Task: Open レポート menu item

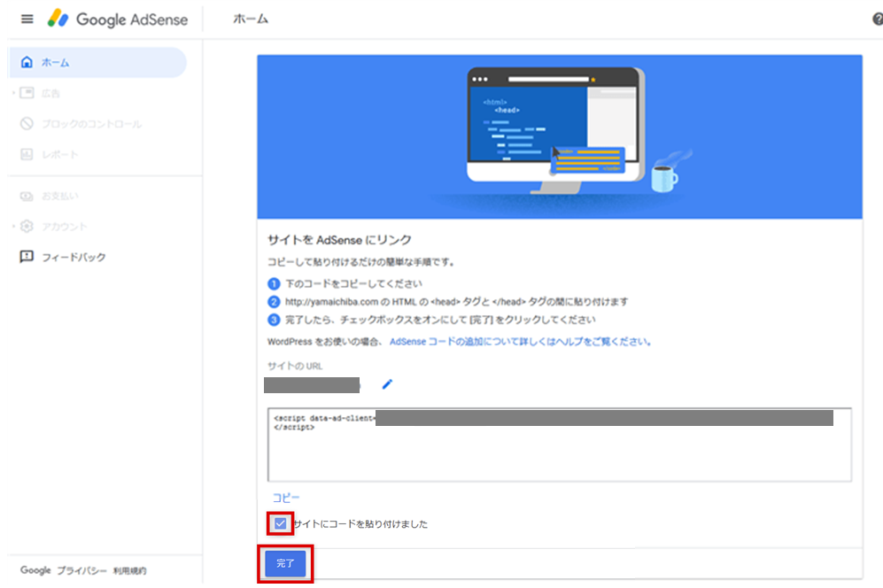Action: point(59,154)
